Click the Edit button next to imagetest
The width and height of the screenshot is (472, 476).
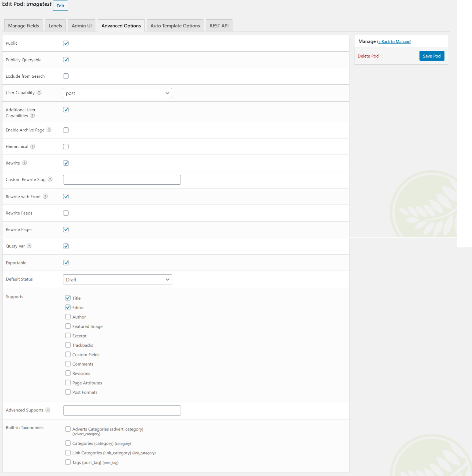[x=60, y=6]
